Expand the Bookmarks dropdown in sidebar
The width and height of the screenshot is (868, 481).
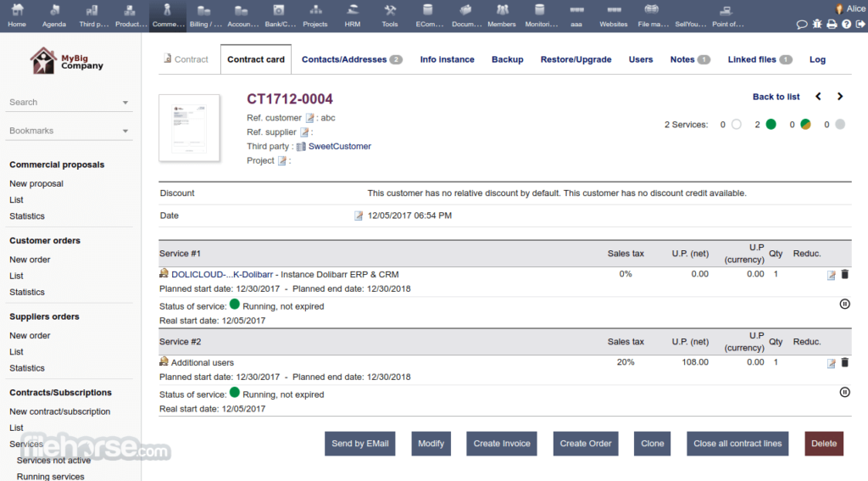tap(125, 131)
